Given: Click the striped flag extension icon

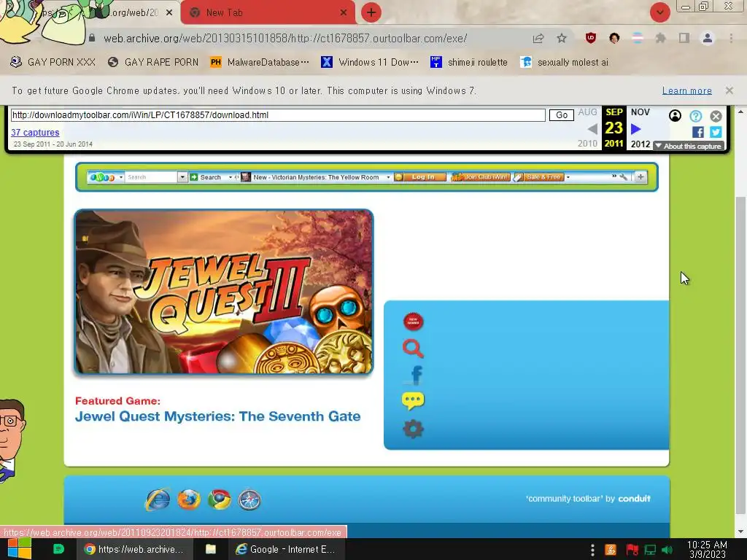Looking at the screenshot, I should coord(638,38).
